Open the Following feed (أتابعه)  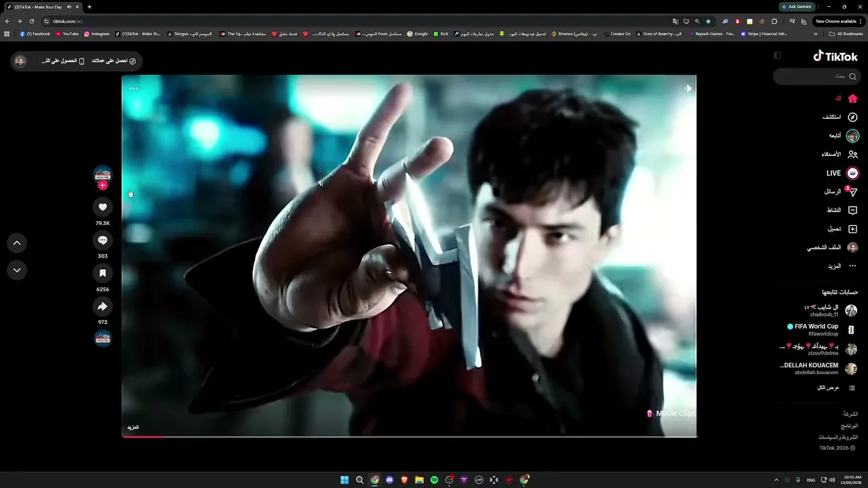click(x=844, y=136)
